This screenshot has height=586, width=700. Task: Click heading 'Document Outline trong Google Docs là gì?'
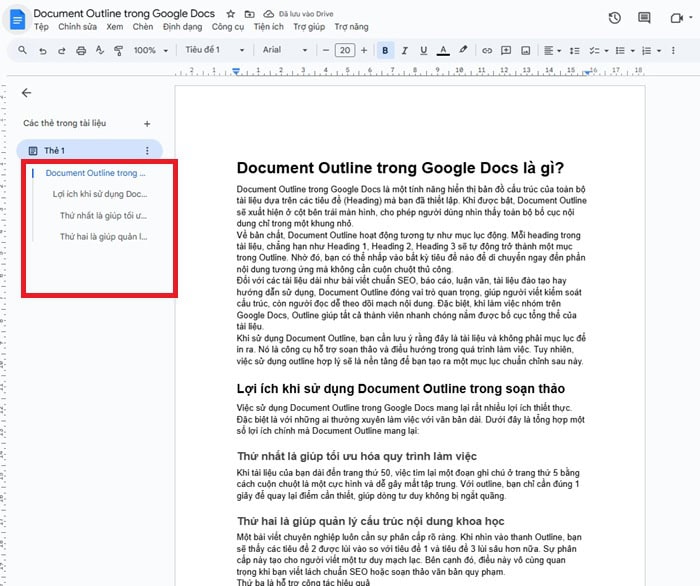pos(400,168)
